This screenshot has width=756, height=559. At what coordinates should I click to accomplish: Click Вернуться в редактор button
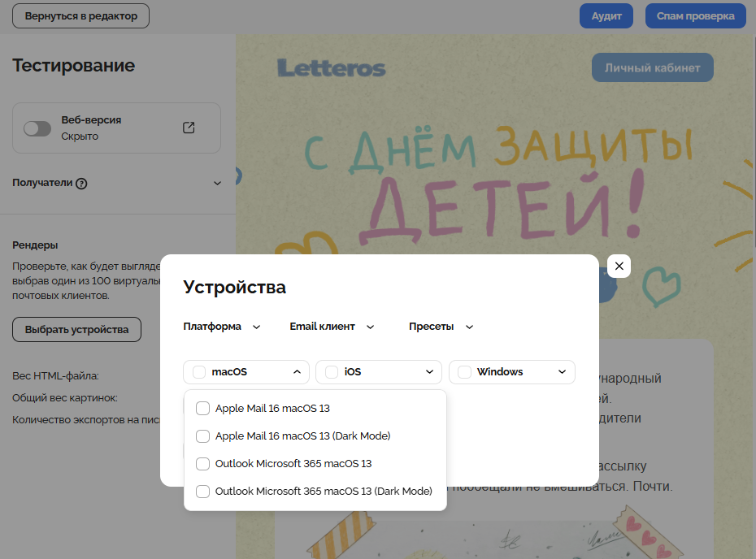coord(81,16)
